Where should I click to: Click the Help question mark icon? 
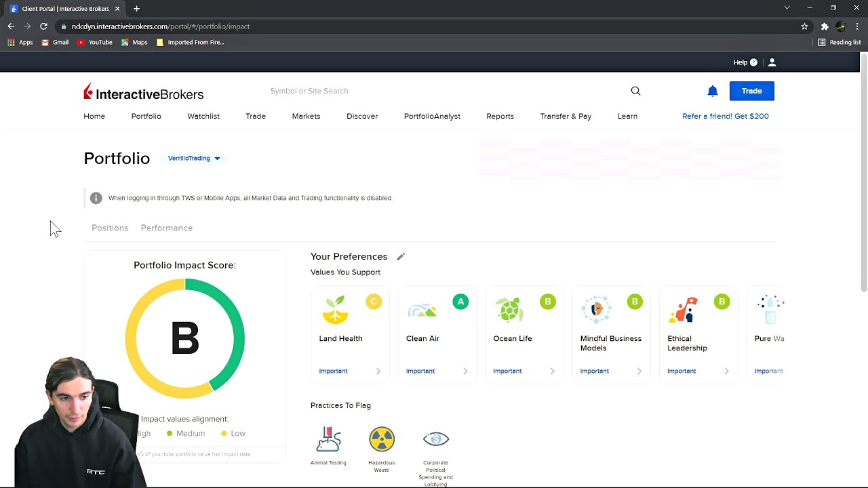(x=753, y=62)
